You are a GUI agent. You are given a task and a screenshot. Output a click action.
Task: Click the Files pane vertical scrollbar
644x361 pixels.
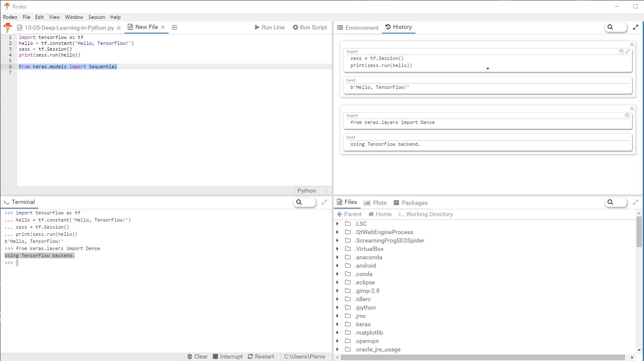click(639, 232)
